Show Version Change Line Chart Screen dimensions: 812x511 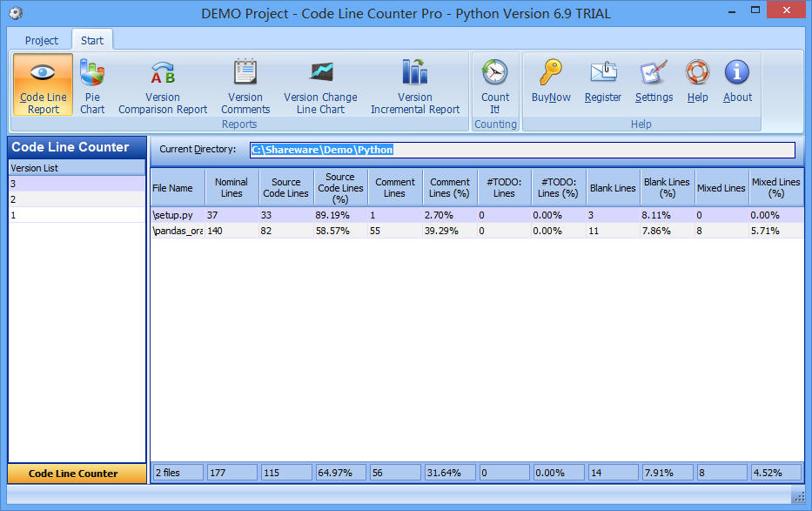(x=320, y=85)
